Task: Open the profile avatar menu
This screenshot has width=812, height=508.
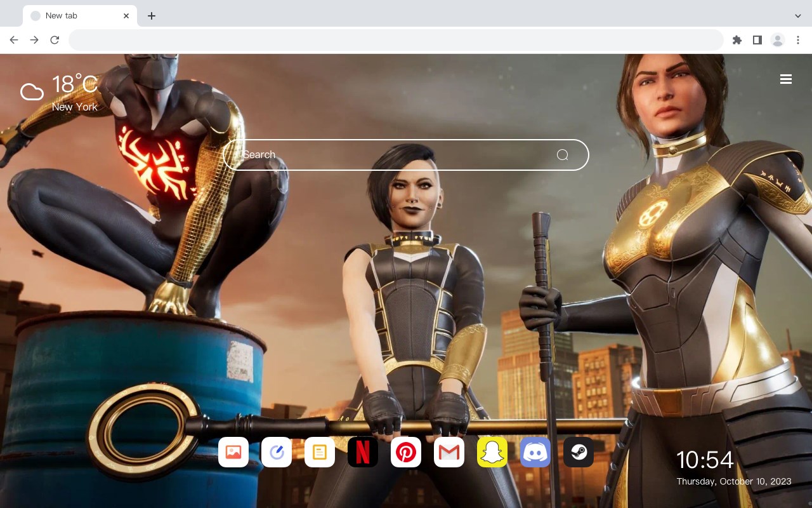Action: pyautogui.click(x=778, y=40)
